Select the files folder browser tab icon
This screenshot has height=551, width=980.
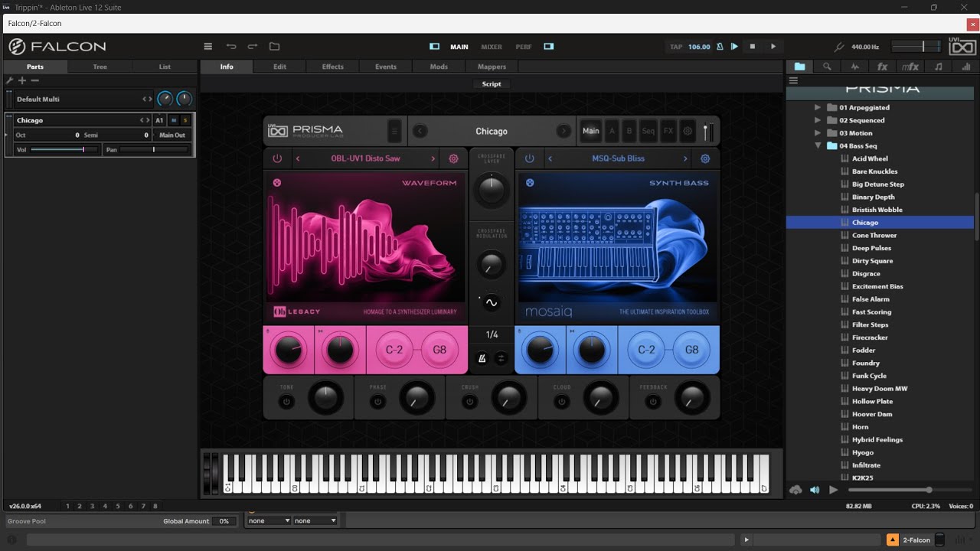pyautogui.click(x=799, y=67)
